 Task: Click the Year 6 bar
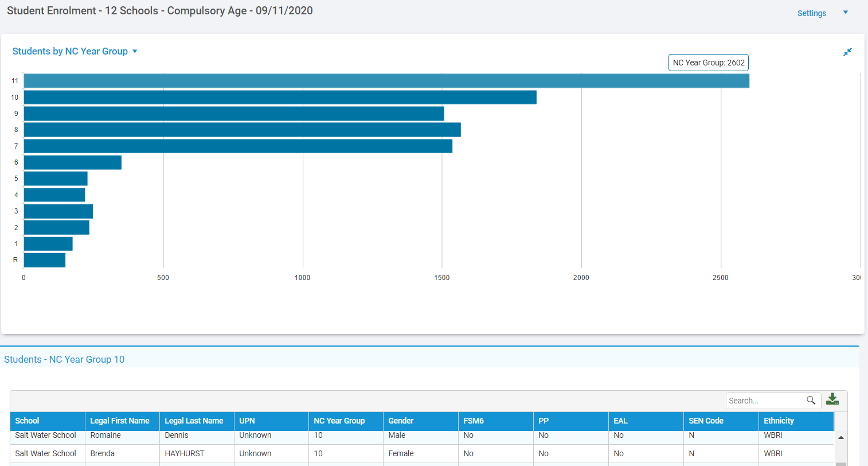(x=72, y=162)
